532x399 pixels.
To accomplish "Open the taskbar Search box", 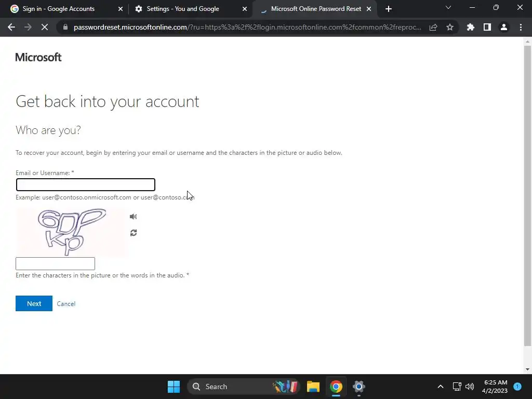I will 244,387.
